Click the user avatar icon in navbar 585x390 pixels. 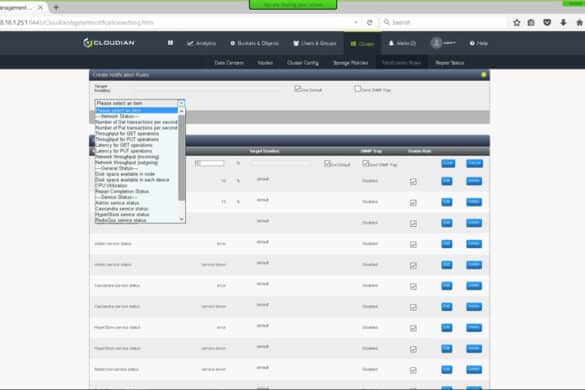tap(436, 43)
